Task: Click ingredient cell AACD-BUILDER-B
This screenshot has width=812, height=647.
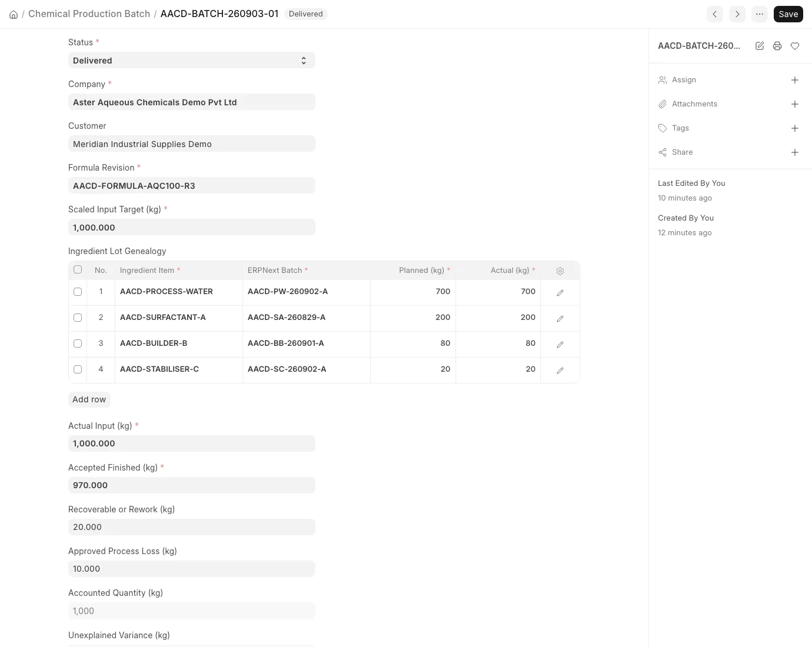Action: point(179,343)
